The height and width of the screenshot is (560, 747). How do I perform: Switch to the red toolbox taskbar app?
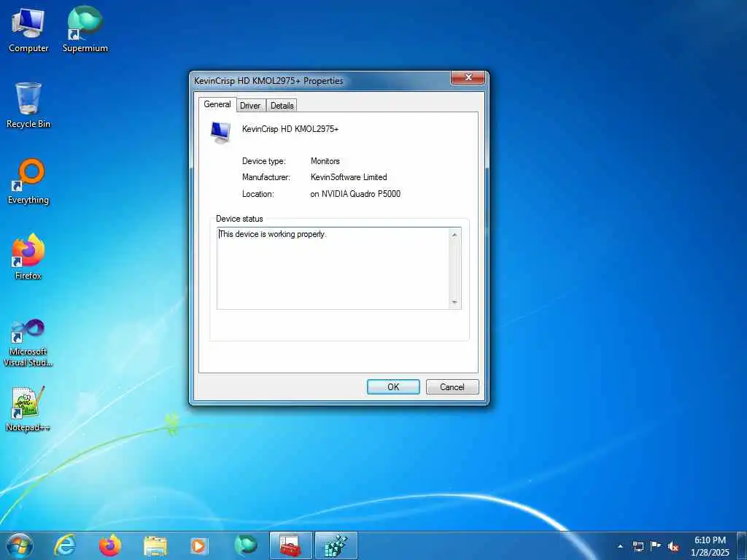[x=290, y=545]
